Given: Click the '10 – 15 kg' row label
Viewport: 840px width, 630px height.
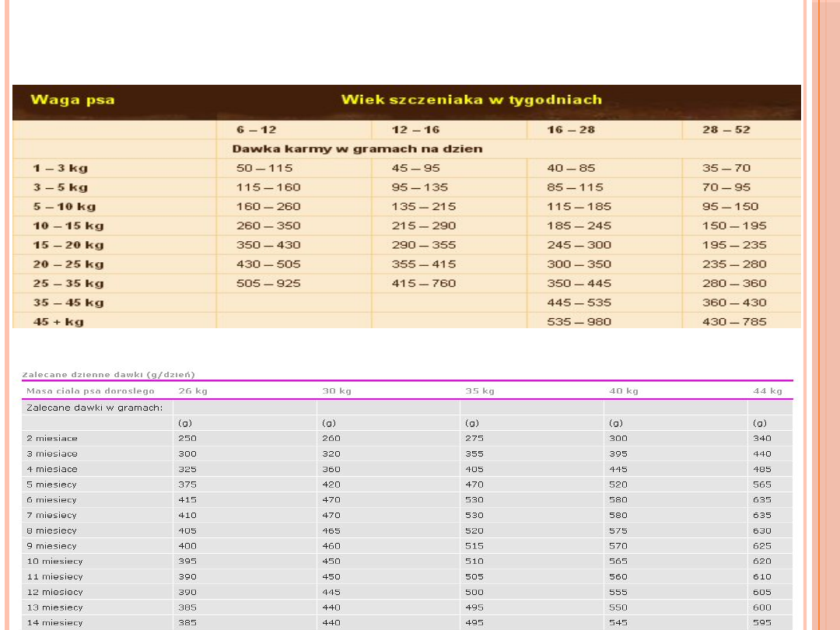Looking at the screenshot, I should point(68,226).
